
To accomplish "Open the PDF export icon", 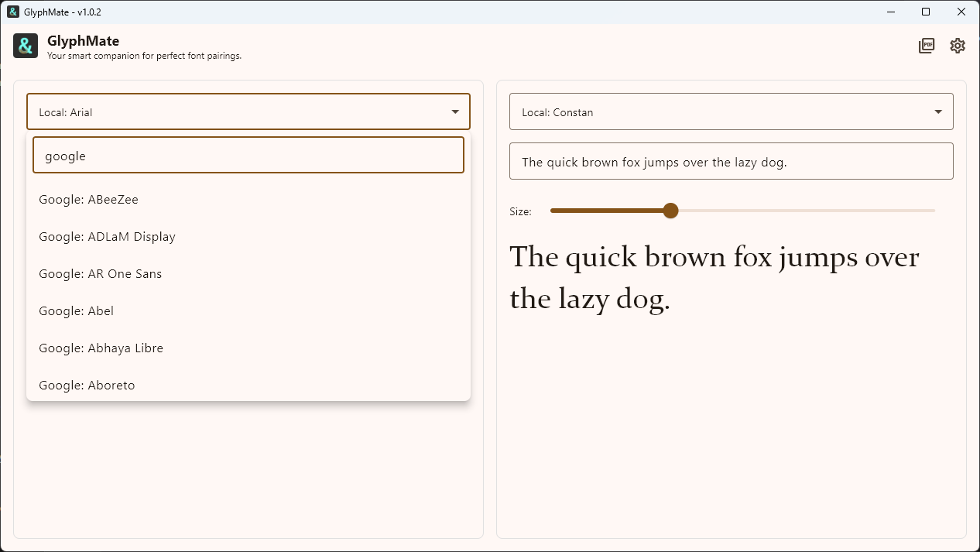I will tap(927, 46).
